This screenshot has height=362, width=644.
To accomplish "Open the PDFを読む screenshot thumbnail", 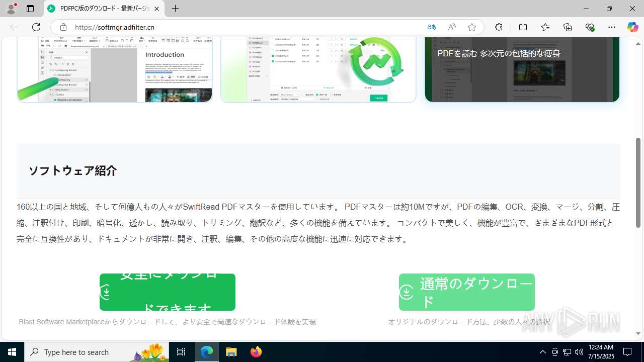I will coord(522,69).
